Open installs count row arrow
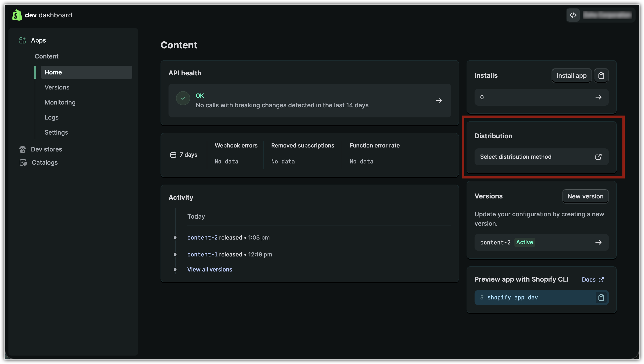644x364 pixels. (598, 97)
